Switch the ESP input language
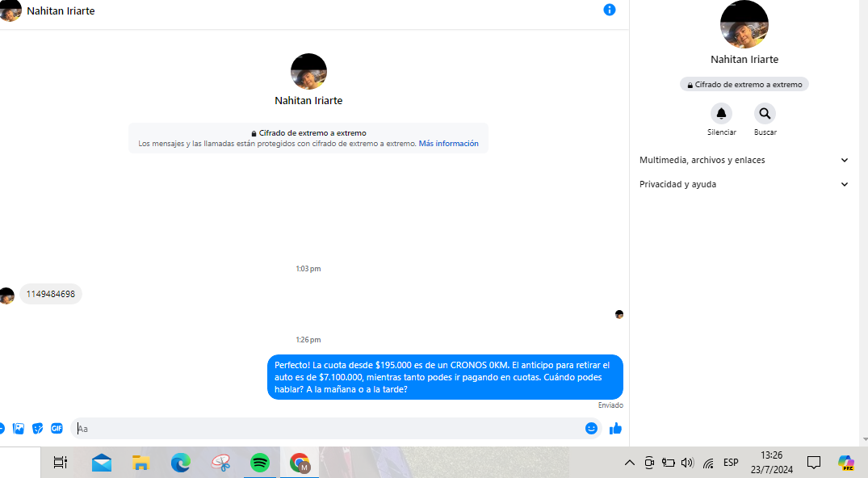The image size is (868, 478). tap(731, 463)
